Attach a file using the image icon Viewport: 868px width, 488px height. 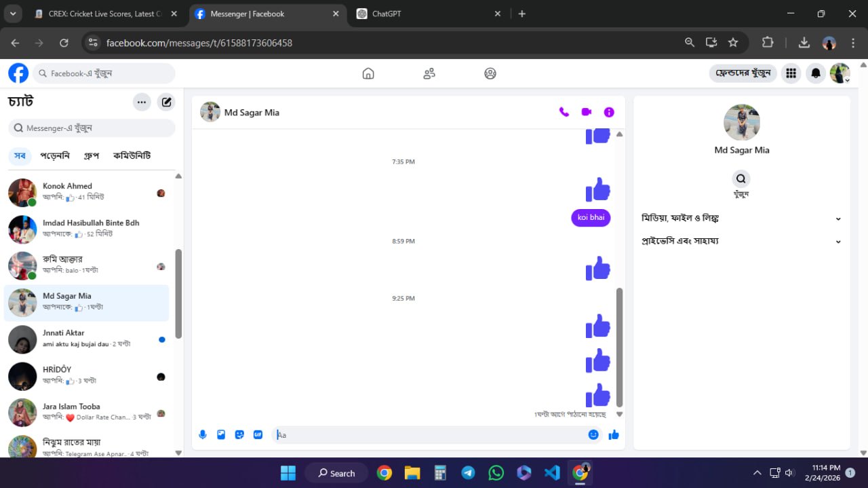[221, 434]
